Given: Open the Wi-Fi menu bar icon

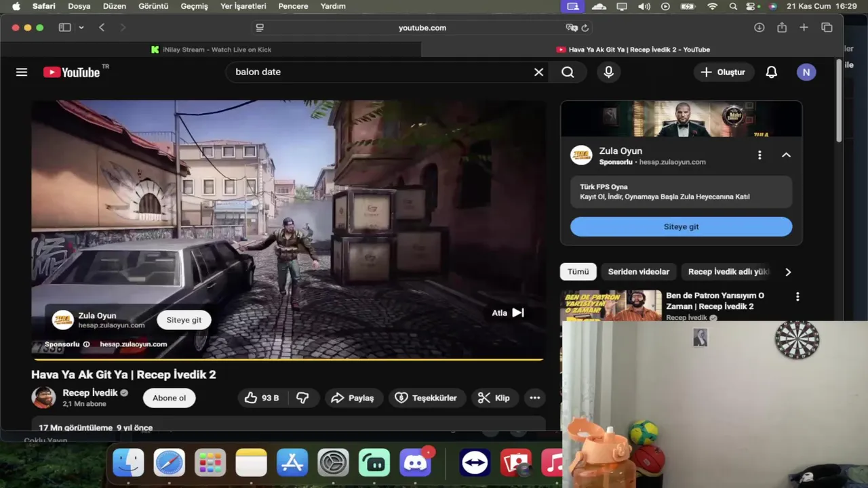Looking at the screenshot, I should point(712,6).
